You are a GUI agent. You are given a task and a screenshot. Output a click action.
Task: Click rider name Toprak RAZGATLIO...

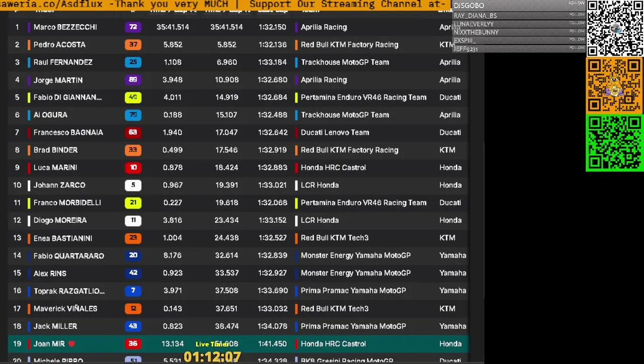pos(69,291)
